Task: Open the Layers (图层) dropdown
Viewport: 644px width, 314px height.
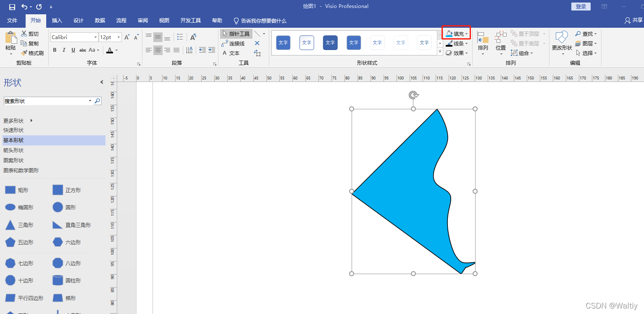Action: (x=586, y=43)
